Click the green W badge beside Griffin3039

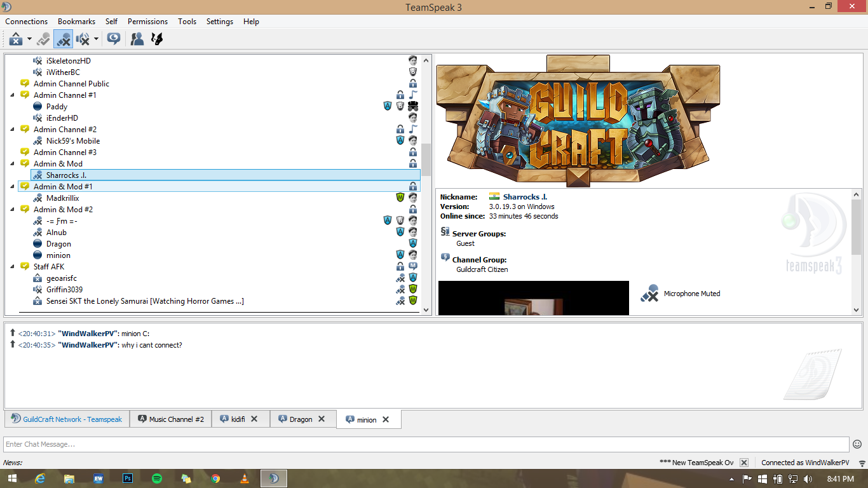(x=413, y=290)
